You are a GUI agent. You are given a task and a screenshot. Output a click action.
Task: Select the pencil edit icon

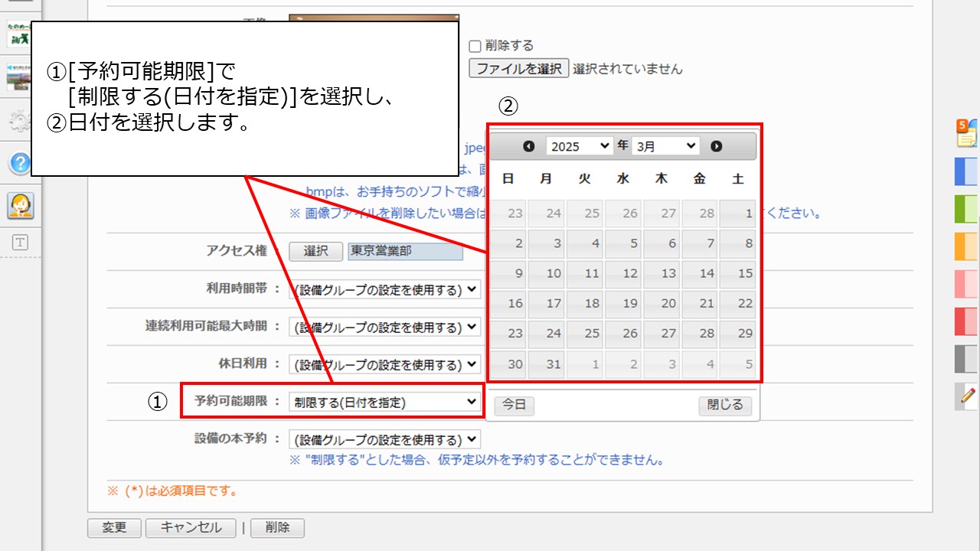(x=967, y=396)
